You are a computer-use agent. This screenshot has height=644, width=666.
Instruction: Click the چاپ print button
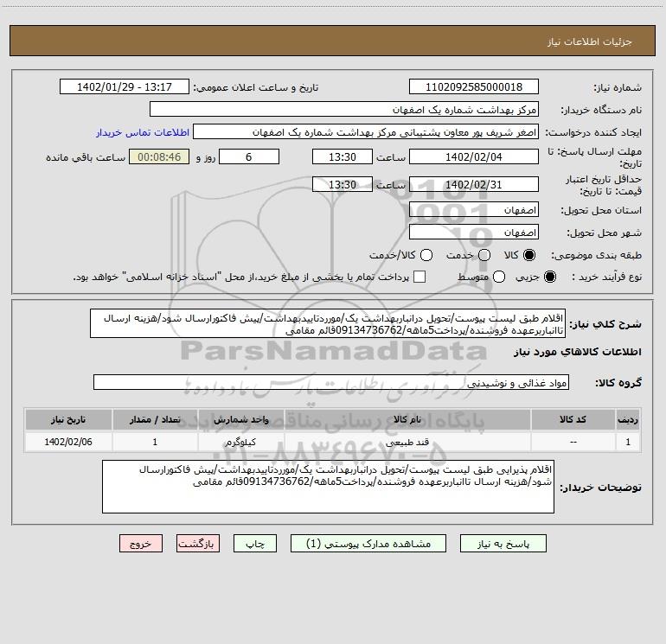click(x=255, y=544)
